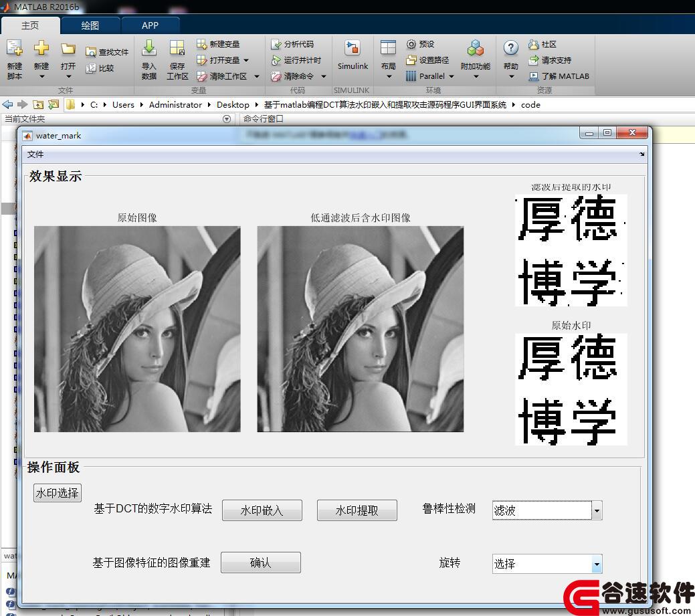The height and width of the screenshot is (616, 695).
Task: Open Community (社区) link
Action: pyautogui.click(x=542, y=44)
